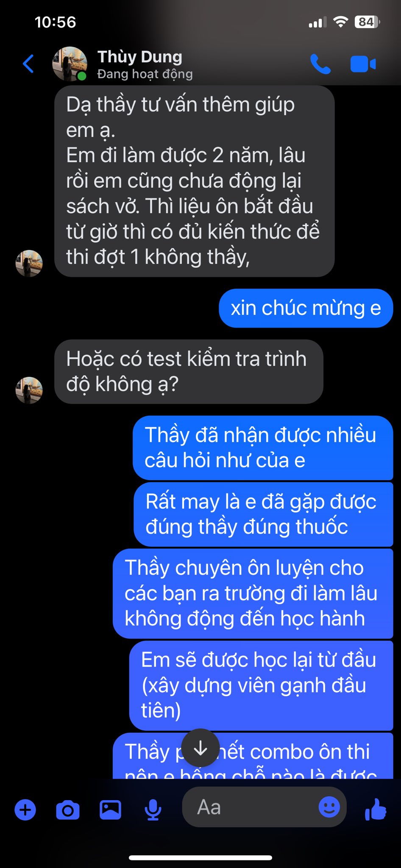This screenshot has width=401, height=868.
Task: Open the camera from the composer
Action: coord(68,810)
